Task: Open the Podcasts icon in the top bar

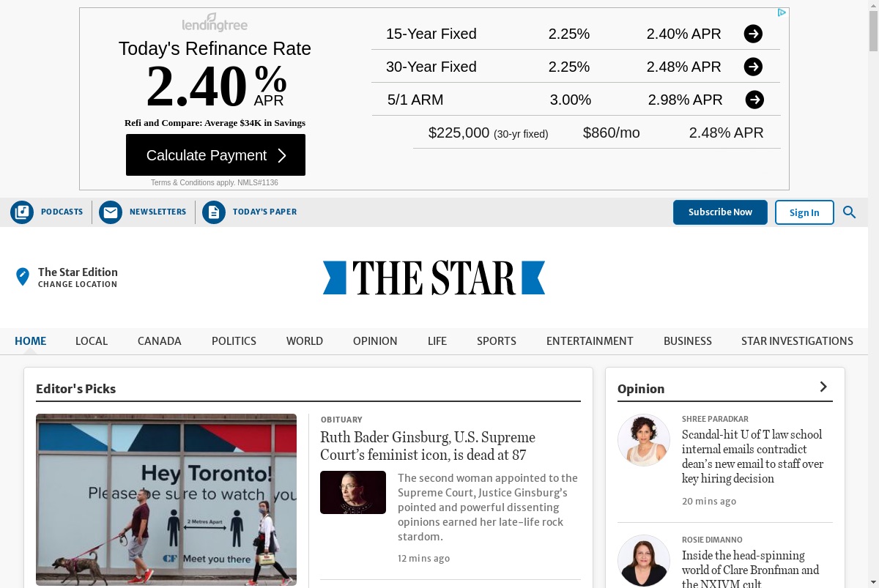Action: point(22,212)
